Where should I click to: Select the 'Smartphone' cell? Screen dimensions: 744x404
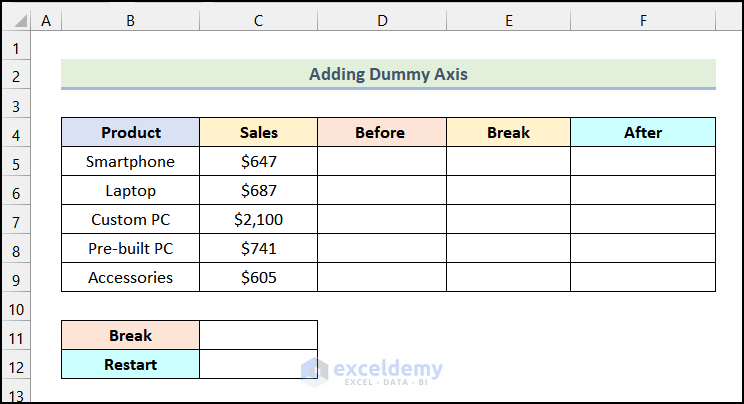pos(130,161)
